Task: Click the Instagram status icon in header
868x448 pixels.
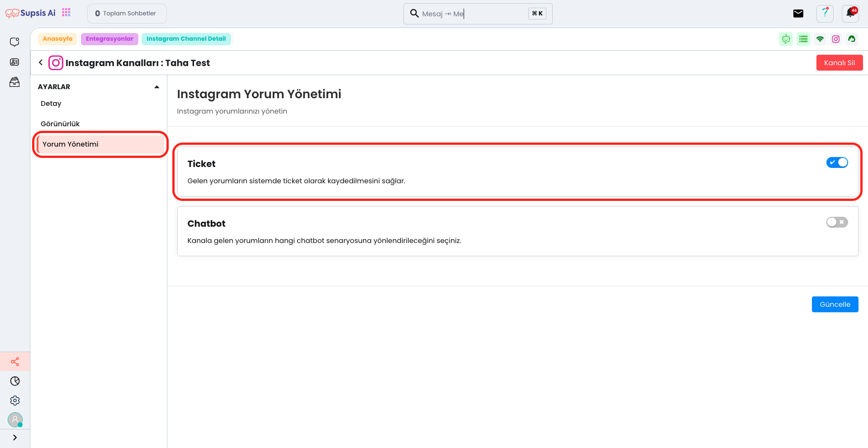Action: 836,39
